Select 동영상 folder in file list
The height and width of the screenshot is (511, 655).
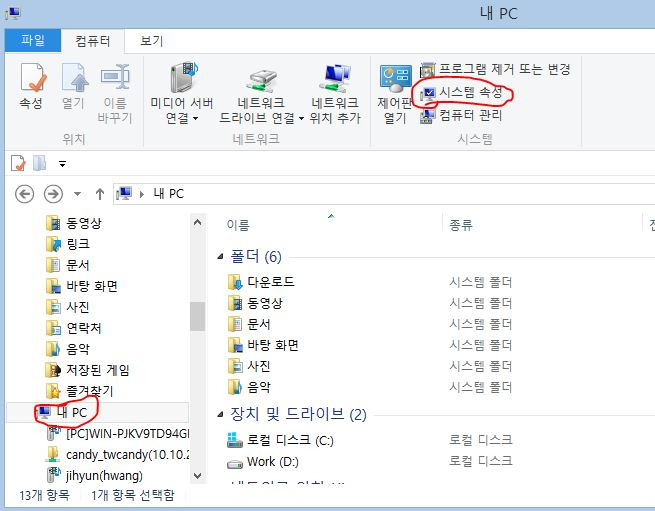click(x=255, y=303)
